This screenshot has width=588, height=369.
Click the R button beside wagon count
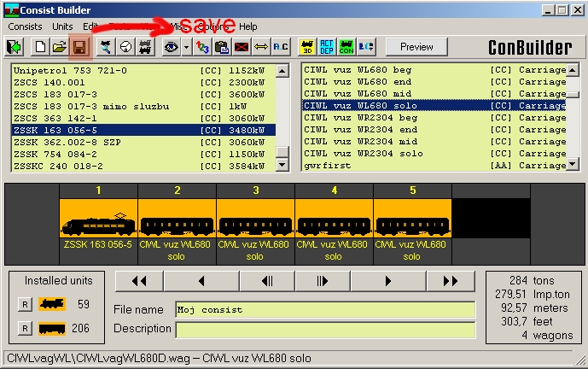tap(25, 329)
